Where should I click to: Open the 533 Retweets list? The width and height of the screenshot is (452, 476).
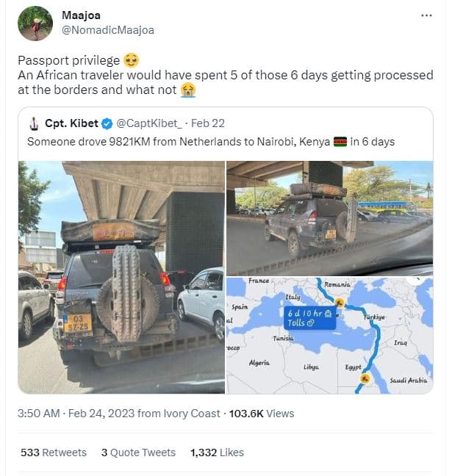tap(53, 452)
